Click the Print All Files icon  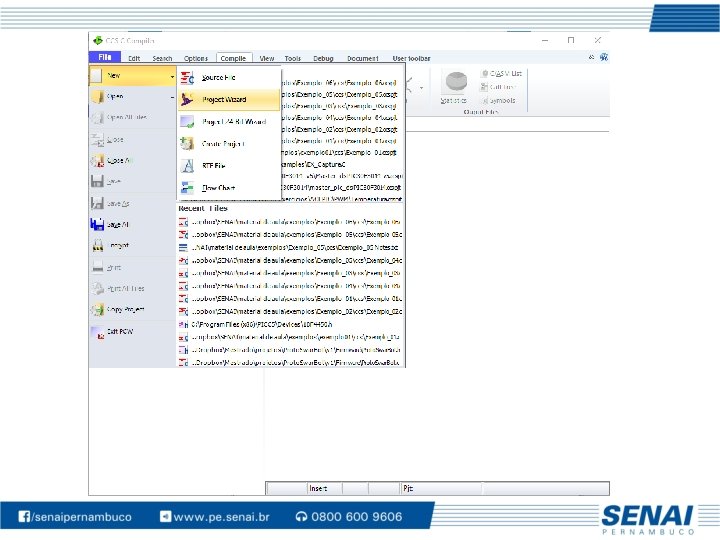97,288
